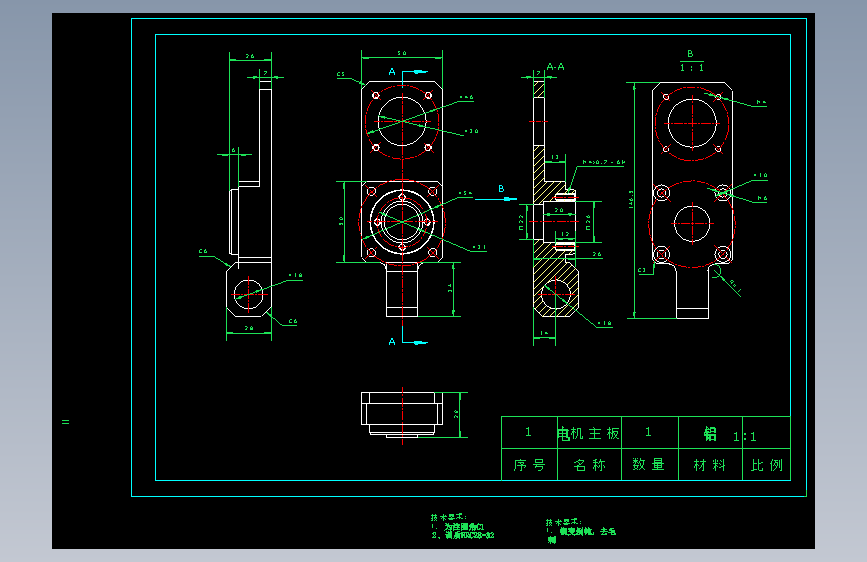Select the M4x0.7-6H thread callout
The width and height of the screenshot is (867, 562).
click(604, 162)
